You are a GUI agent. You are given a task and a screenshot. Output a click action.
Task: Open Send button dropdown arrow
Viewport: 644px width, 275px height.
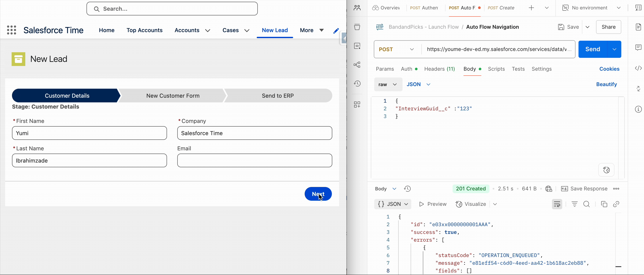pos(614,49)
